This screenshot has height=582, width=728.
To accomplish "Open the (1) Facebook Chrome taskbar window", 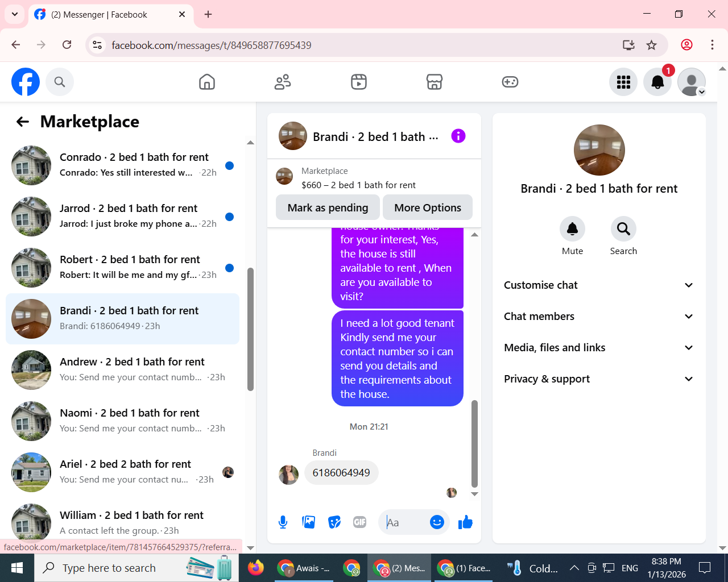I will (464, 568).
